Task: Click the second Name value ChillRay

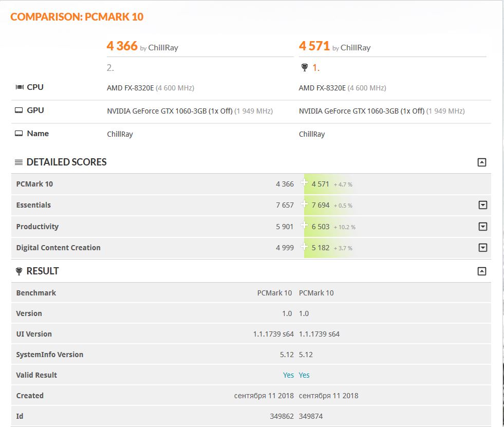Action: [312, 135]
